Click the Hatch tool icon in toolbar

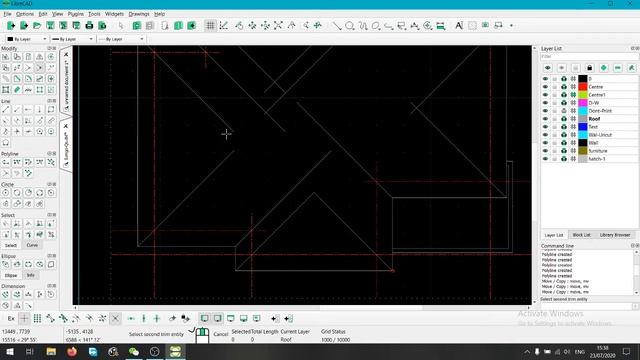(x=472, y=26)
